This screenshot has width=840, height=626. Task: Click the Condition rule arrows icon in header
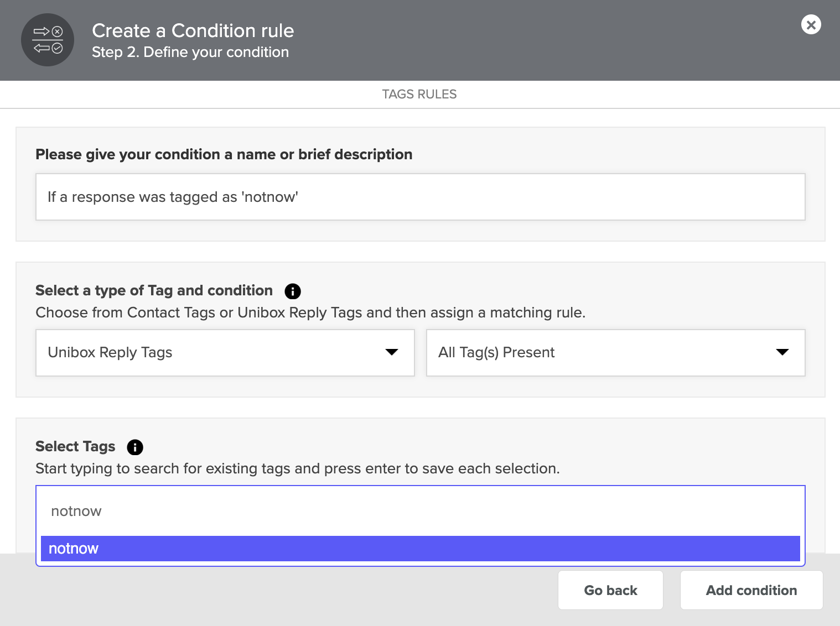tap(48, 40)
